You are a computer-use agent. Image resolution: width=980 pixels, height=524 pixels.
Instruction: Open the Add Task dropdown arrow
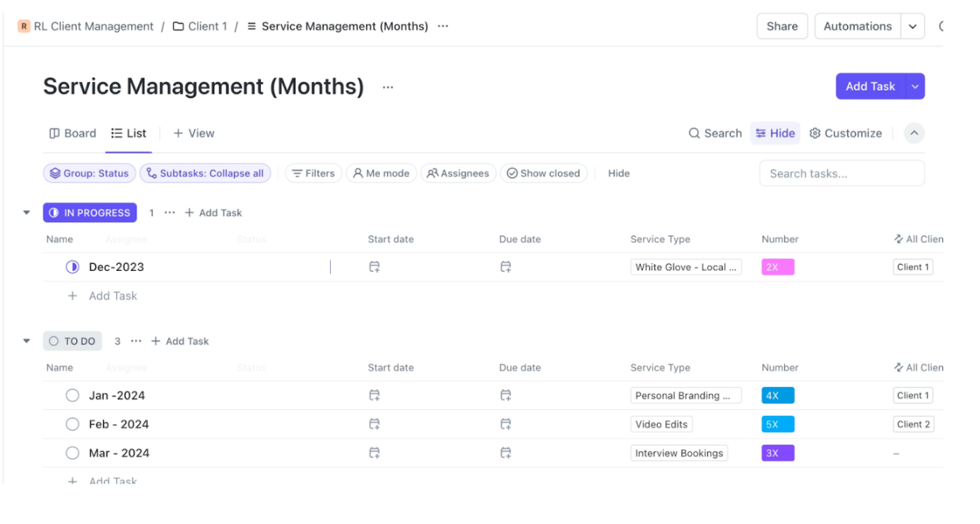coord(915,86)
